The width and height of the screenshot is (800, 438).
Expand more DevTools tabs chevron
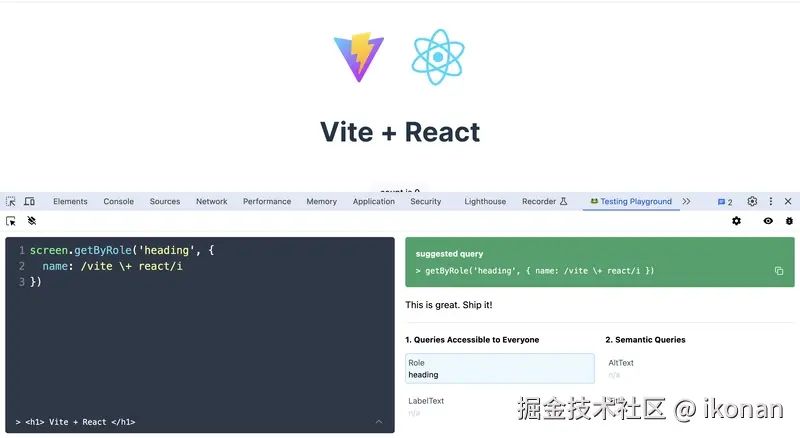(x=687, y=202)
